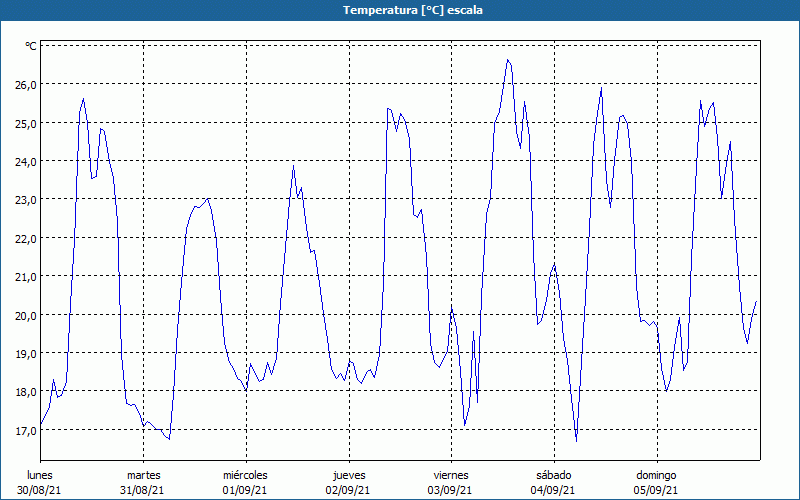Click the 'lunes' day label

coord(40,475)
